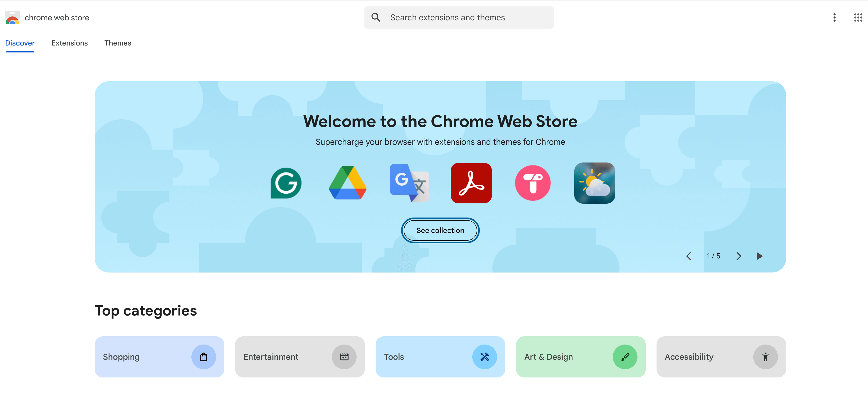The width and height of the screenshot is (868, 397).
Task: Click the Shopping bag icon
Action: click(203, 357)
